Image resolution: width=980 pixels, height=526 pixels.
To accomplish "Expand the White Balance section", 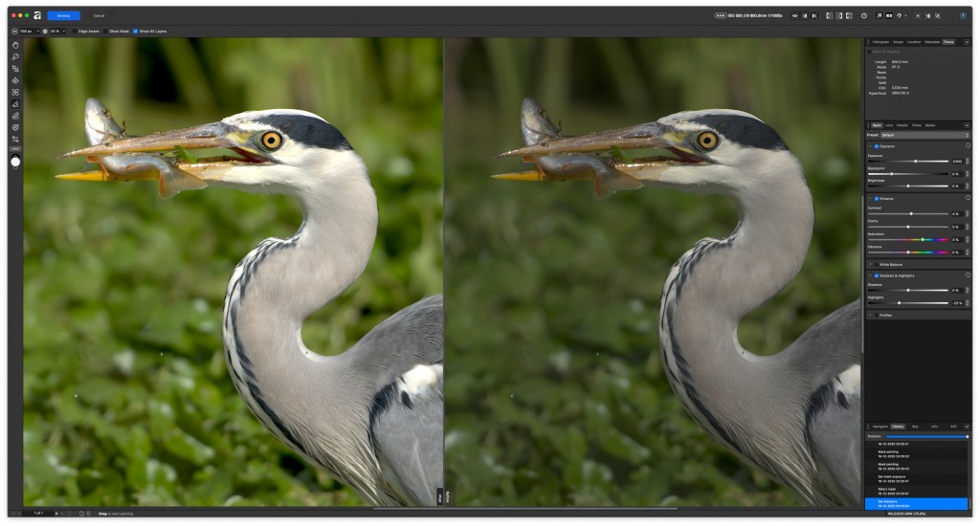I will point(870,265).
